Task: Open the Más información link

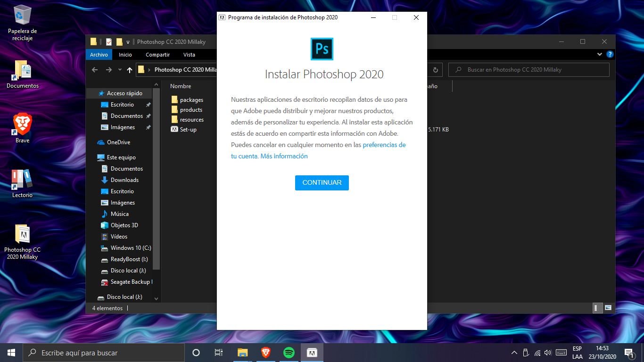Action: coord(284,156)
